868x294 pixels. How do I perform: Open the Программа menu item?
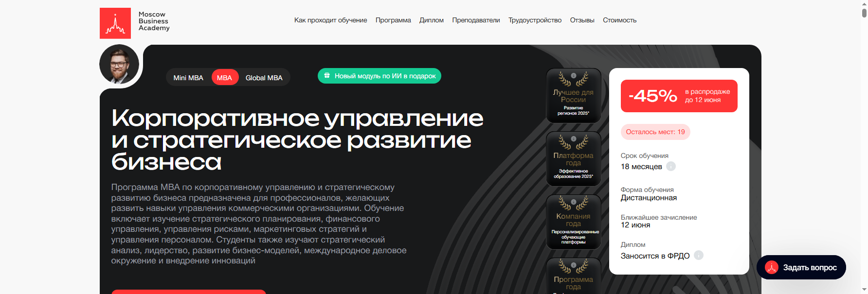[393, 20]
